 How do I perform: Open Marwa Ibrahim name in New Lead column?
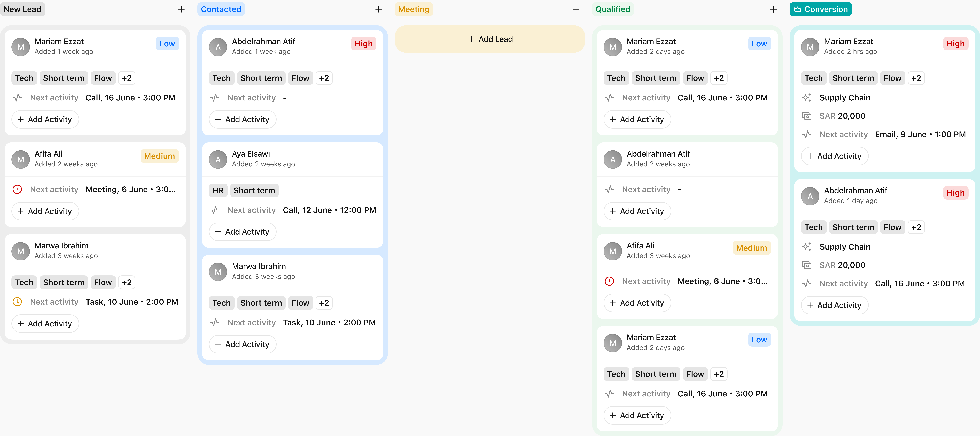point(62,246)
